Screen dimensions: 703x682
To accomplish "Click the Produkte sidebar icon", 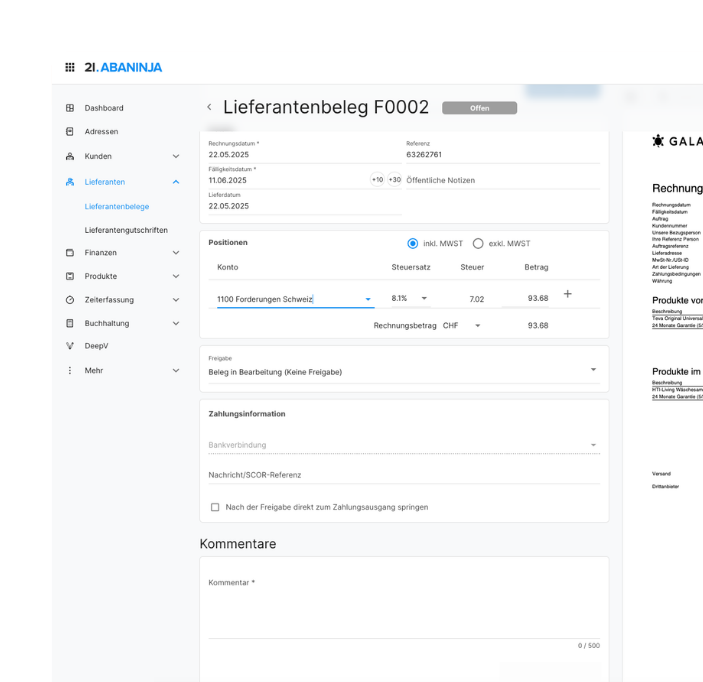I will pyautogui.click(x=70, y=276).
